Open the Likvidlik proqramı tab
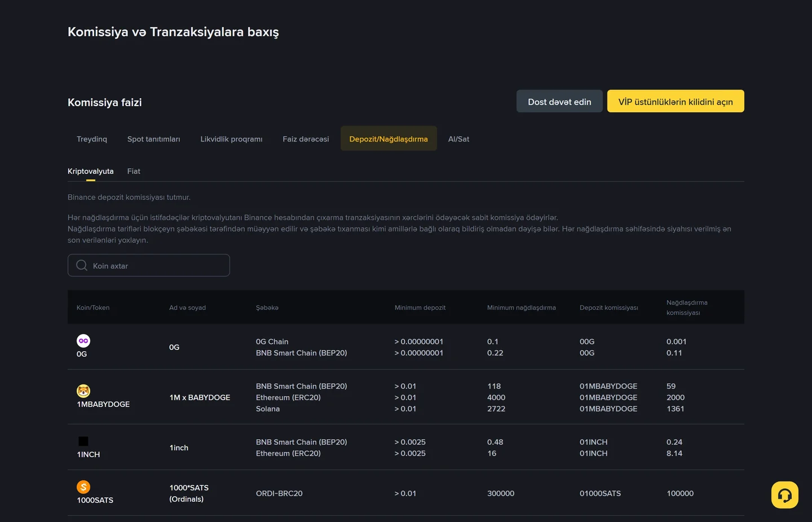This screenshot has height=522, width=812. coord(231,139)
